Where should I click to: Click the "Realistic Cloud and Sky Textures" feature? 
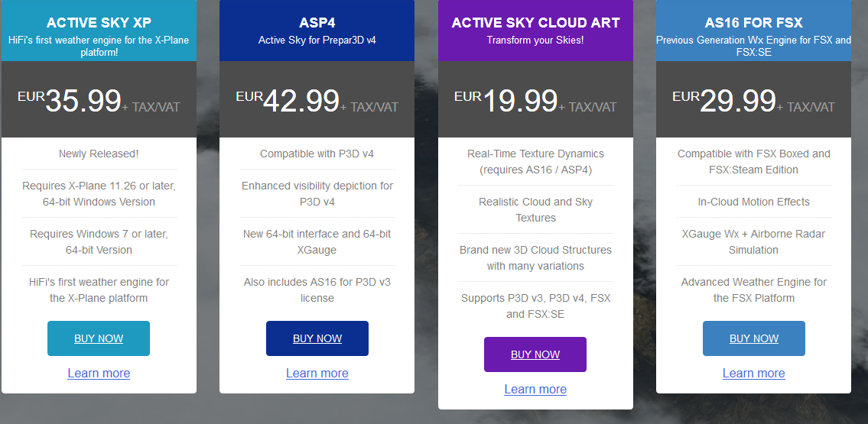click(535, 209)
